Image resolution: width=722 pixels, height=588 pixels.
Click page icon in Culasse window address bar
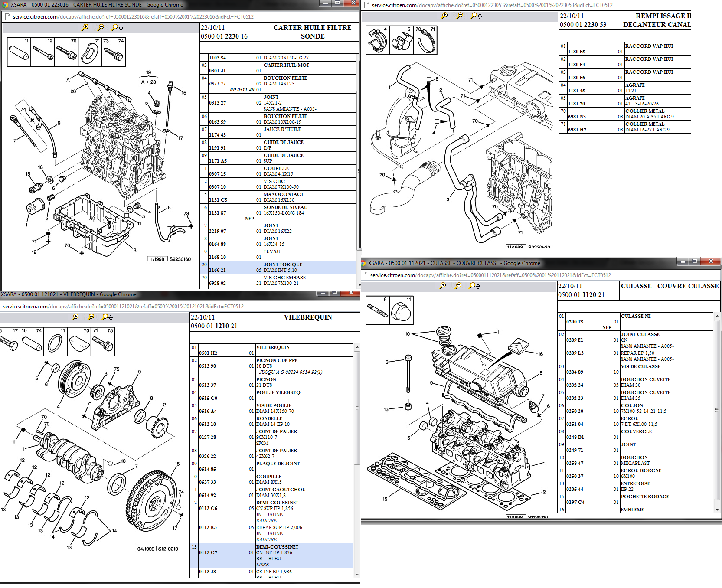pyautogui.click(x=365, y=275)
